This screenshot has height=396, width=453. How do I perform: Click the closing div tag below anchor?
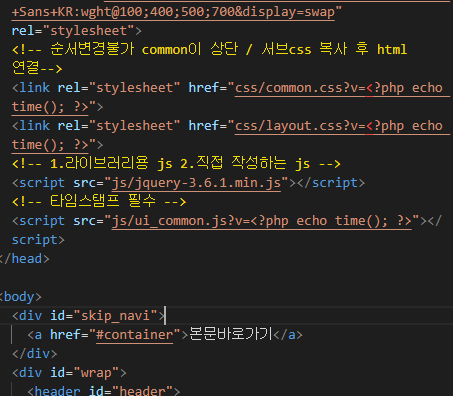coord(34,354)
